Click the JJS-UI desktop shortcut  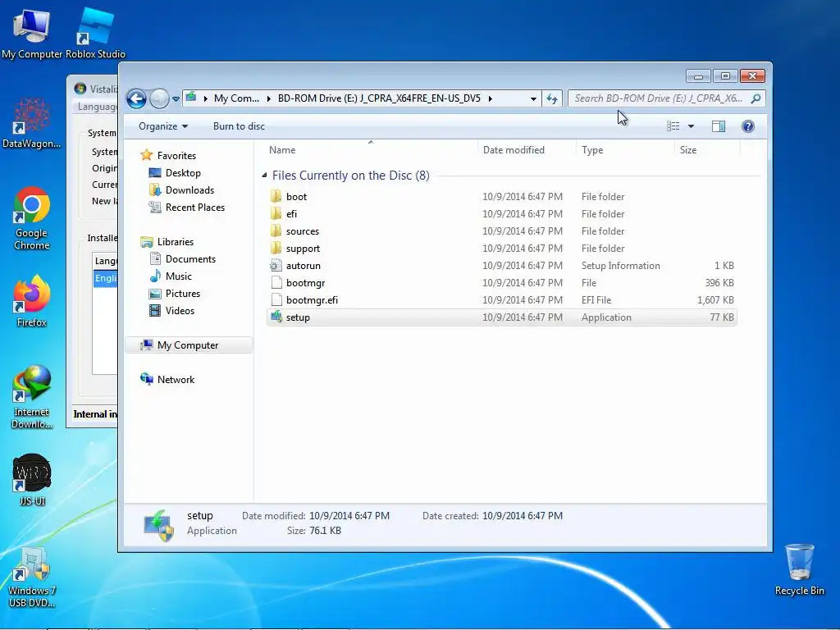(x=32, y=480)
